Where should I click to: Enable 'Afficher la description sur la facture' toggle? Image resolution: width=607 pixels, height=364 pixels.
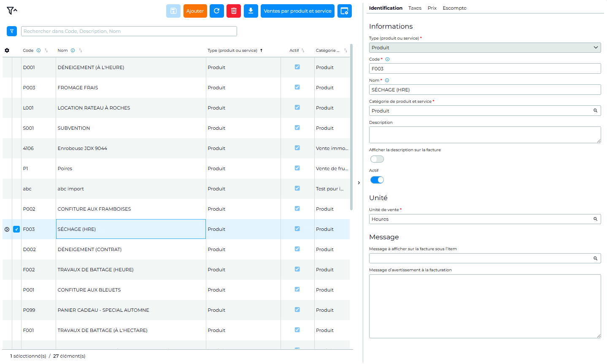pos(377,159)
